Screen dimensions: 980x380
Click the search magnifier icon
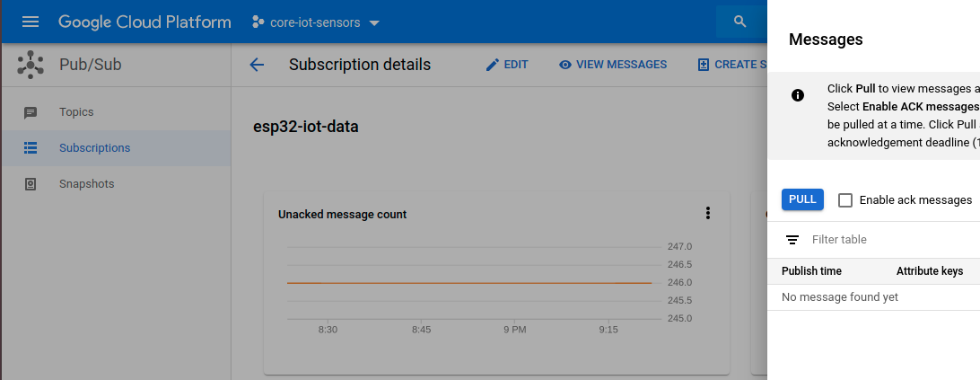(x=739, y=22)
